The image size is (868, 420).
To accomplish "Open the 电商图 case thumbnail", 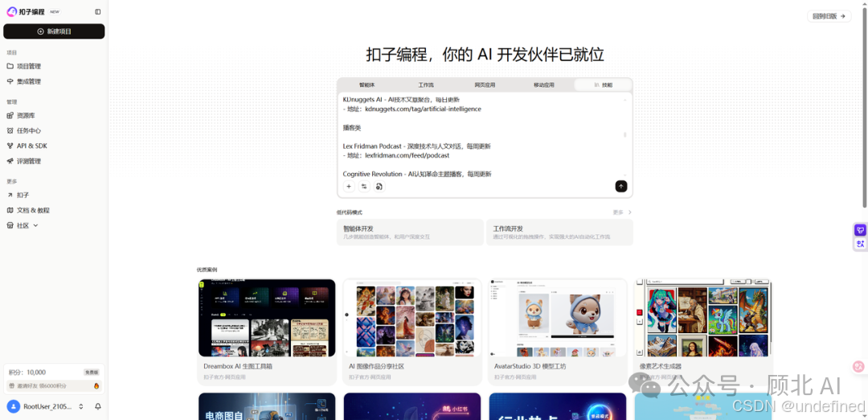I will click(x=267, y=406).
